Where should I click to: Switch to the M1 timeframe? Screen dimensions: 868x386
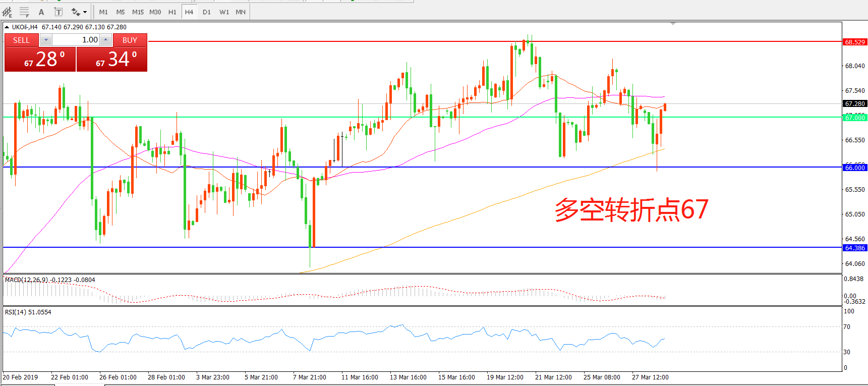(x=103, y=12)
